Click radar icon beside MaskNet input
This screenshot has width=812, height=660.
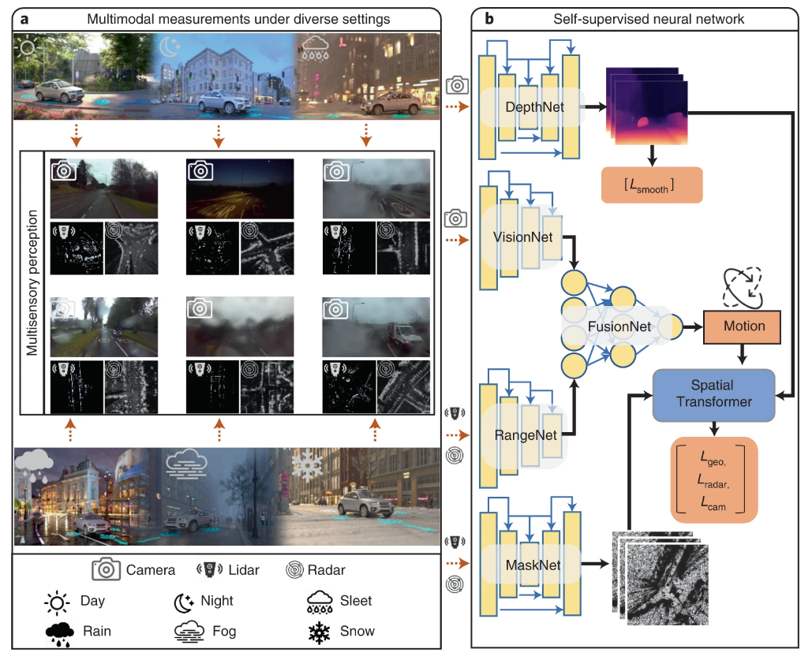click(x=455, y=584)
